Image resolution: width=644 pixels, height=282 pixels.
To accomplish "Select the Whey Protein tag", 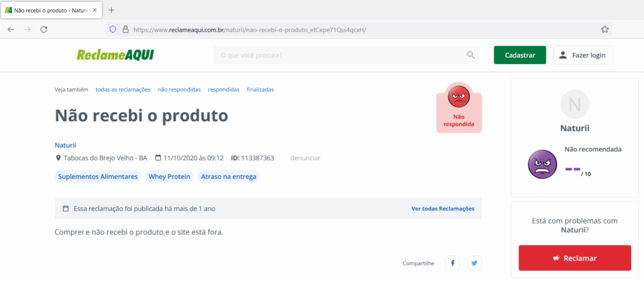I will pyautogui.click(x=169, y=176).
